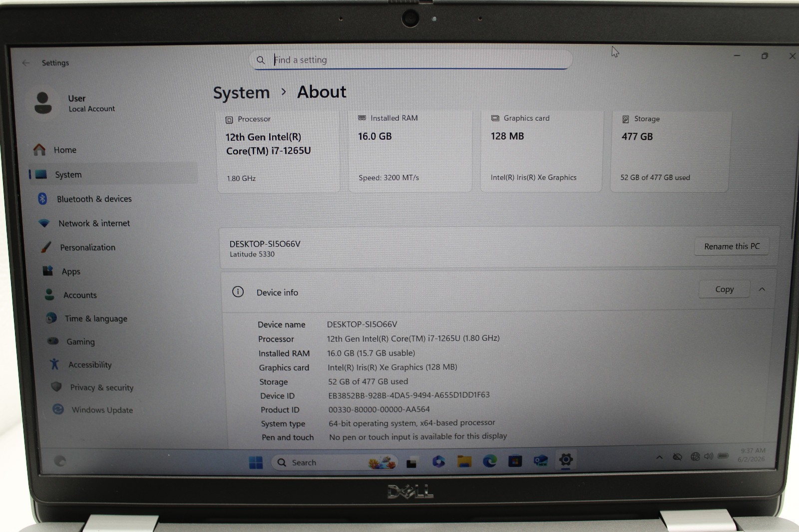This screenshot has width=799, height=532.
Task: Open Microsoft Store from taskbar
Action: [515, 461]
